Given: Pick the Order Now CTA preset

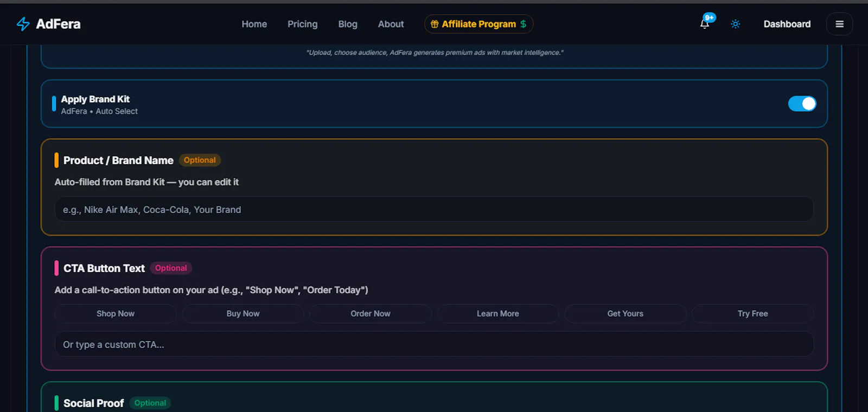Looking at the screenshot, I should (371, 314).
